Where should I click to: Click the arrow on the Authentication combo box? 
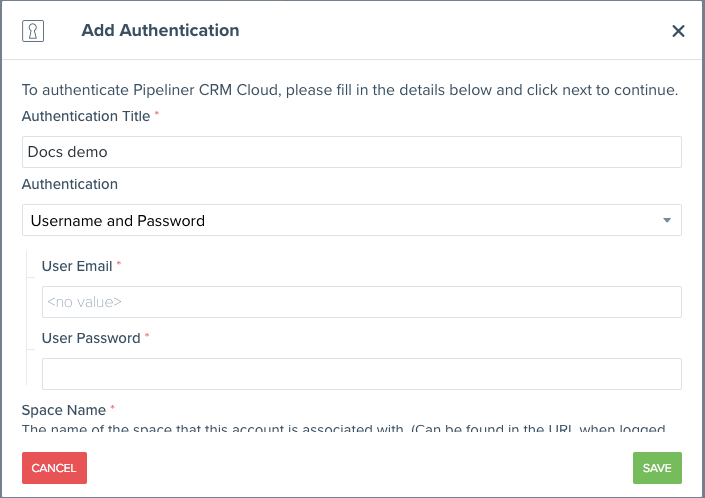tap(667, 220)
